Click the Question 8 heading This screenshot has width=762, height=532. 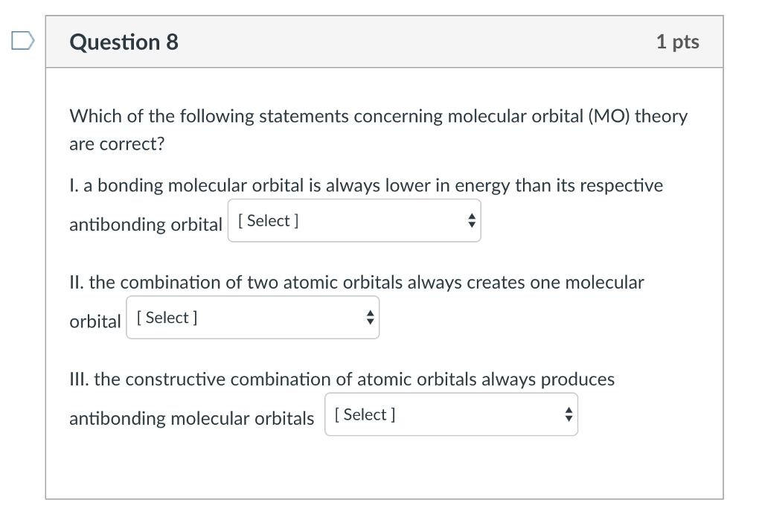[x=124, y=42]
